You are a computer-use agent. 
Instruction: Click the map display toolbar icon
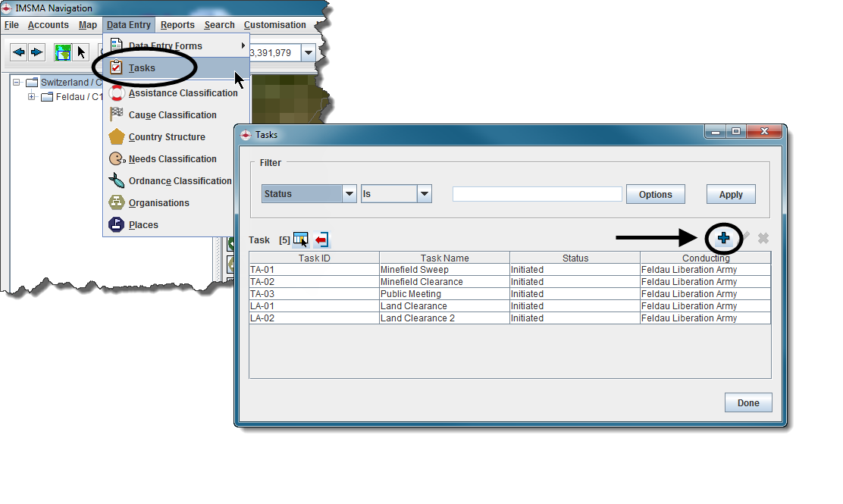(x=63, y=52)
